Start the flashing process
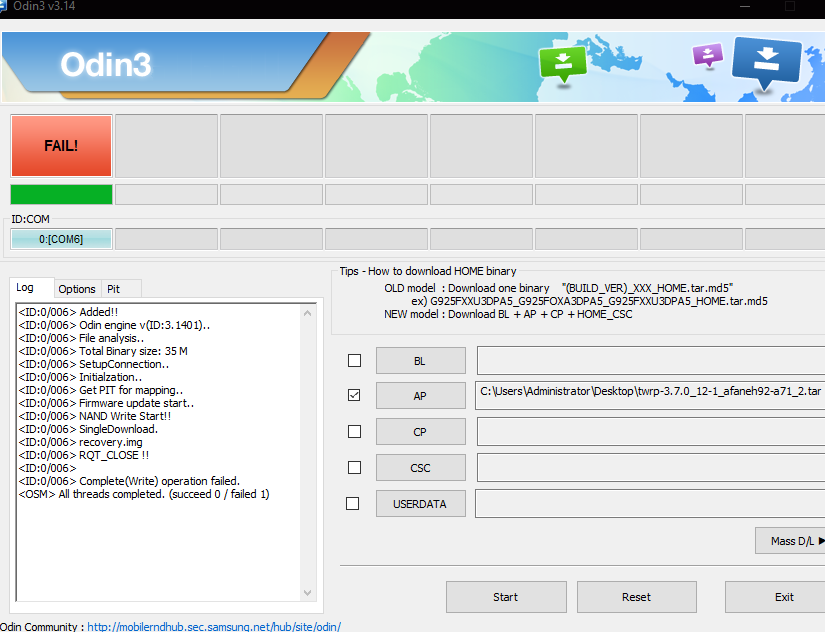The width and height of the screenshot is (825, 632). tap(506, 597)
